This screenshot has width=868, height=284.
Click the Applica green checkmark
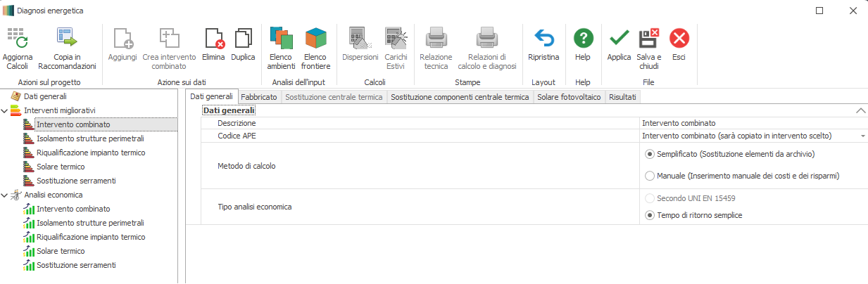(x=619, y=38)
